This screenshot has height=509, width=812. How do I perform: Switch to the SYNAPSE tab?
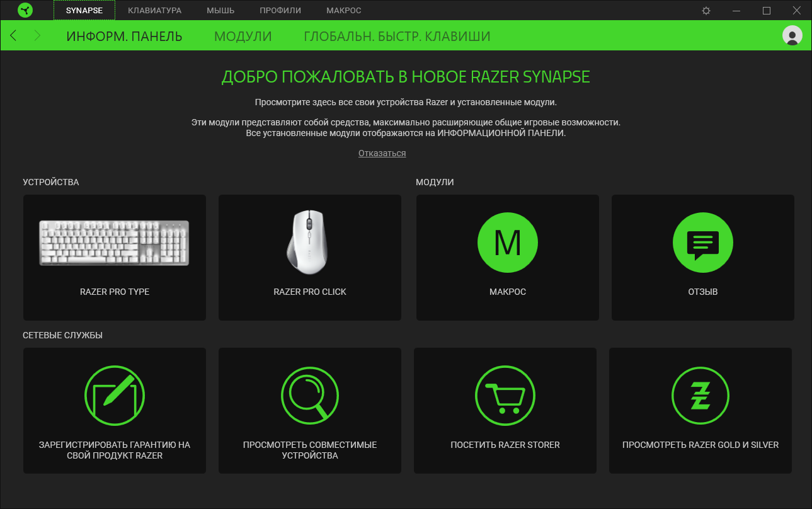click(x=84, y=11)
